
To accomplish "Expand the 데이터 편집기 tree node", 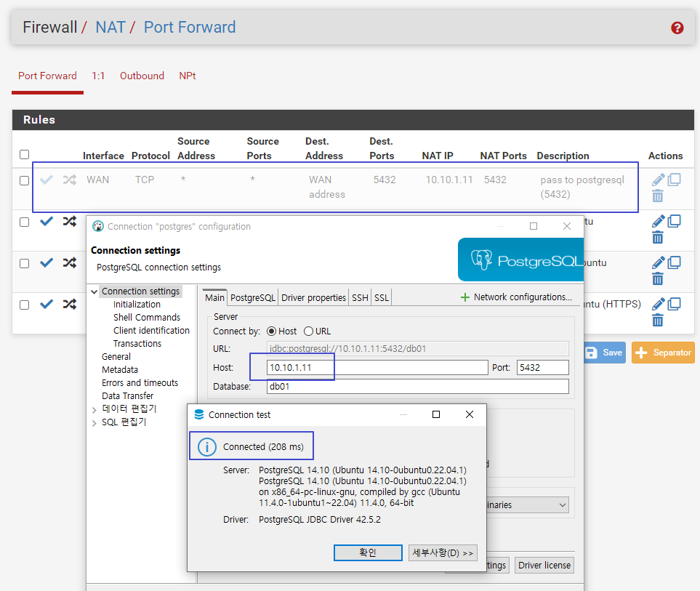I will [94, 409].
